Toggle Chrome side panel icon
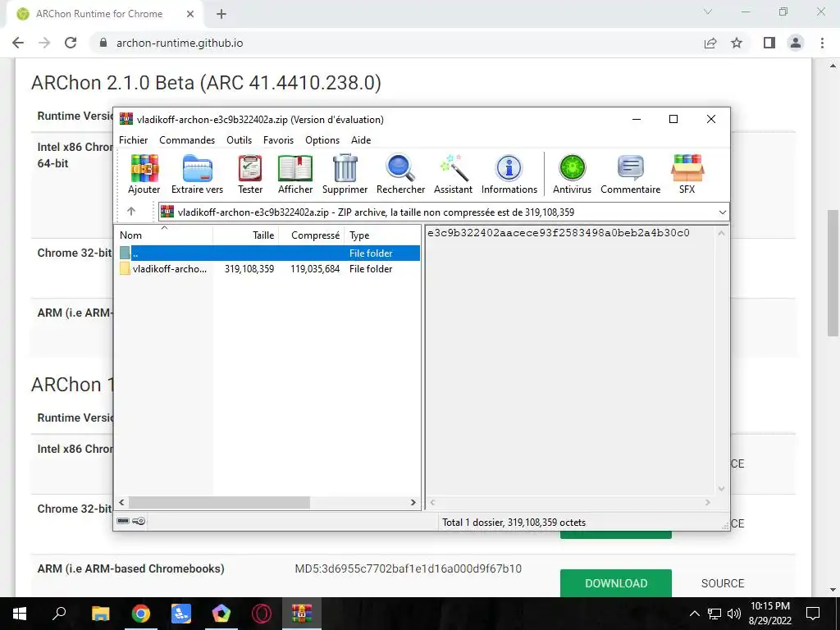Image resolution: width=840 pixels, height=630 pixels. (x=769, y=43)
